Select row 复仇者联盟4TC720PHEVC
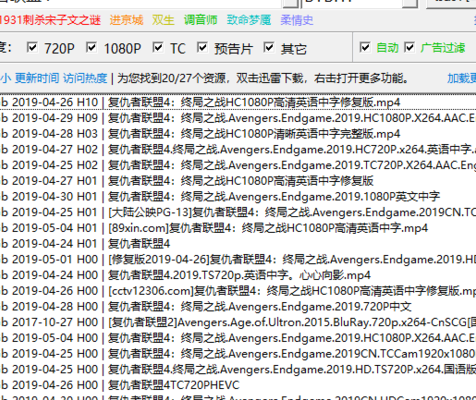Viewport: 476px width, 400px height. coord(238,385)
